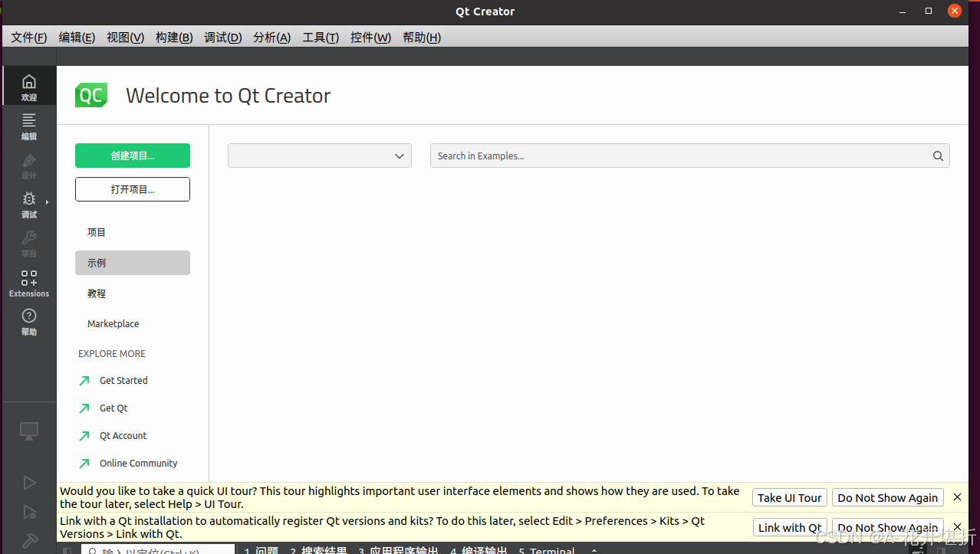Viewport: 980px width, 554px height.
Task: Expand the Debug mode side arrow
Action: point(47,202)
